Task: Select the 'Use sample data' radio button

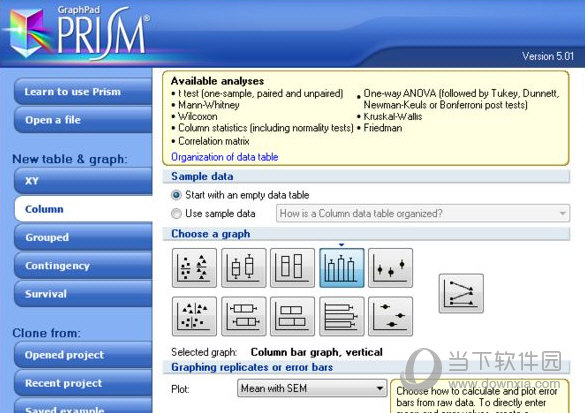Action: click(176, 213)
